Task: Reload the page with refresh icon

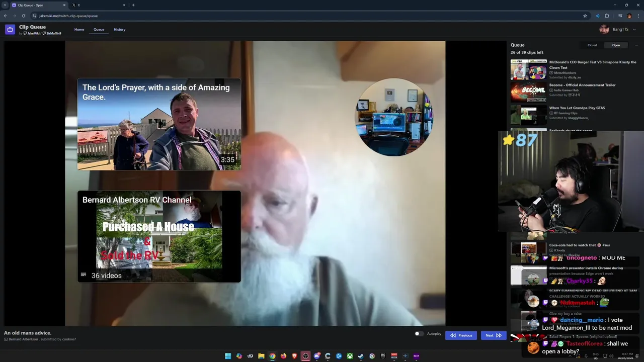Action: pyautogui.click(x=24, y=16)
